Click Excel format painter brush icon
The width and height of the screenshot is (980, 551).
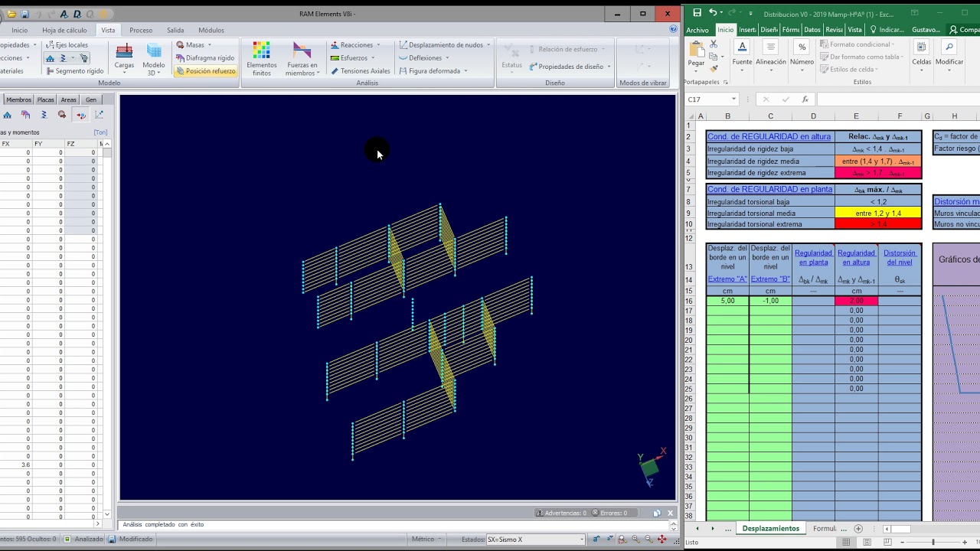tap(714, 68)
